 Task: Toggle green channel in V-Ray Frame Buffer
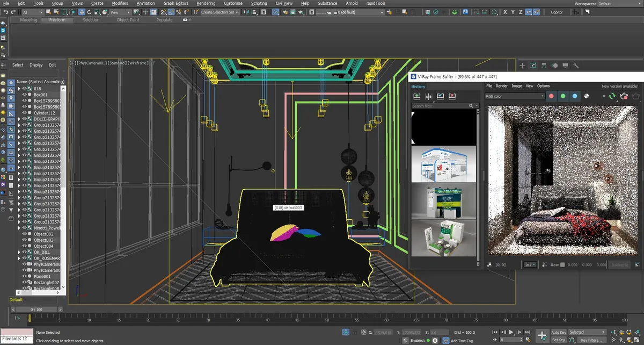tap(563, 96)
